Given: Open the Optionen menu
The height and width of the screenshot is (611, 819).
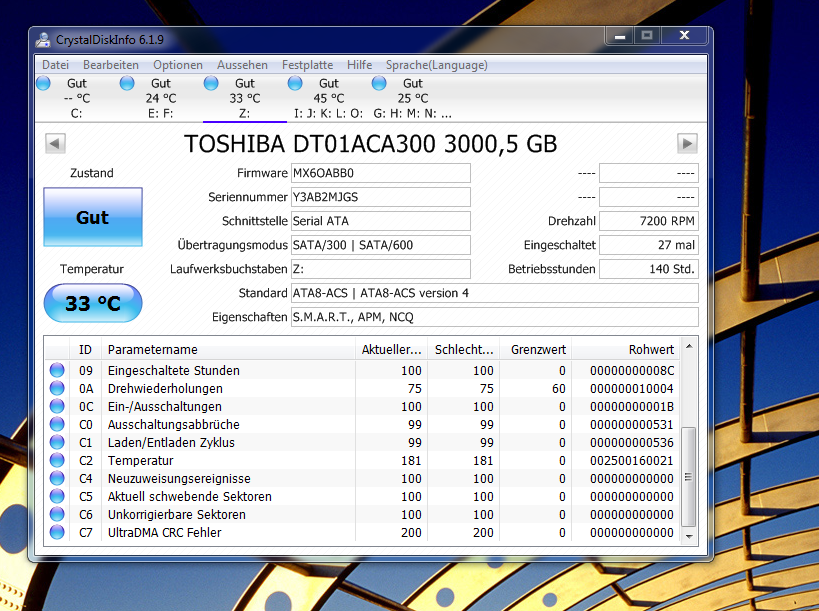Looking at the screenshot, I should click(x=178, y=65).
